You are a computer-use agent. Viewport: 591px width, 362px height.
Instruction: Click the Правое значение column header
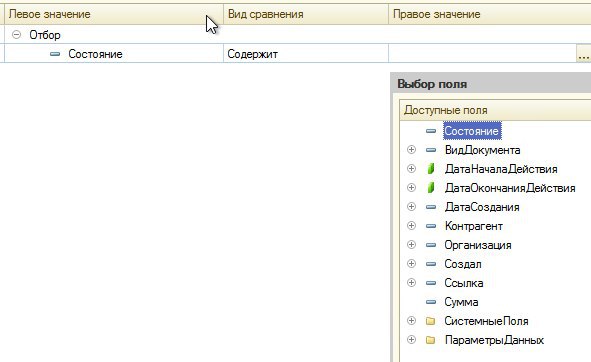click(490, 14)
